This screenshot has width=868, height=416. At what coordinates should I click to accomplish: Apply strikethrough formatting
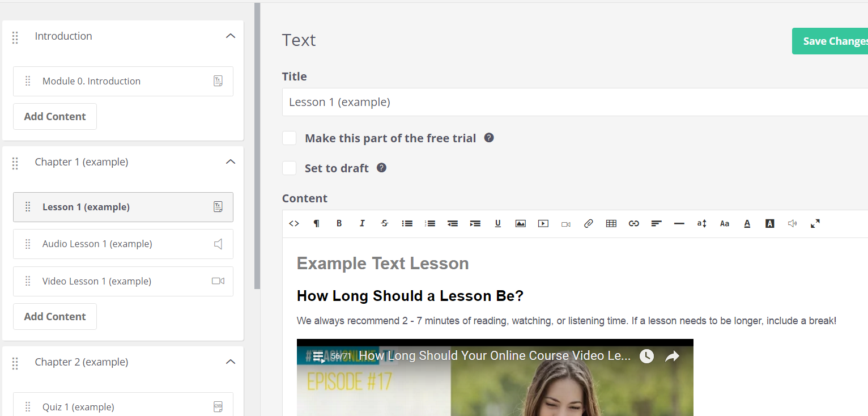click(x=385, y=223)
